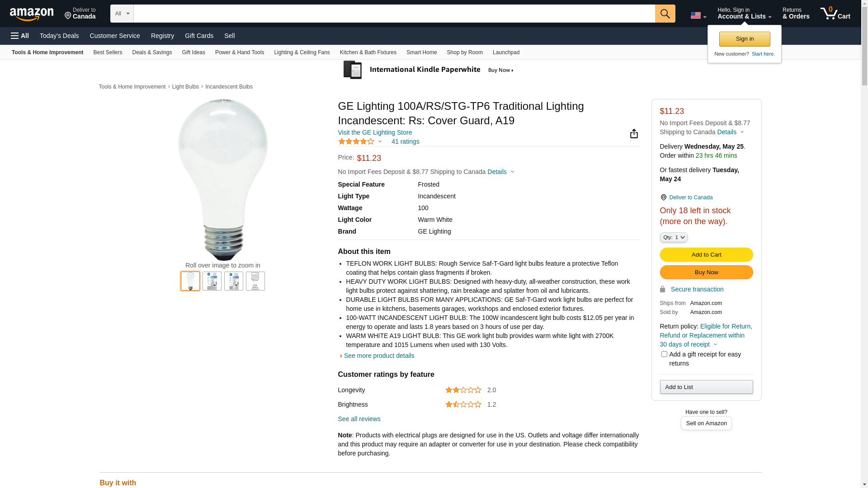Click the Amazon logo
The image size is (868, 488).
click(x=32, y=14)
